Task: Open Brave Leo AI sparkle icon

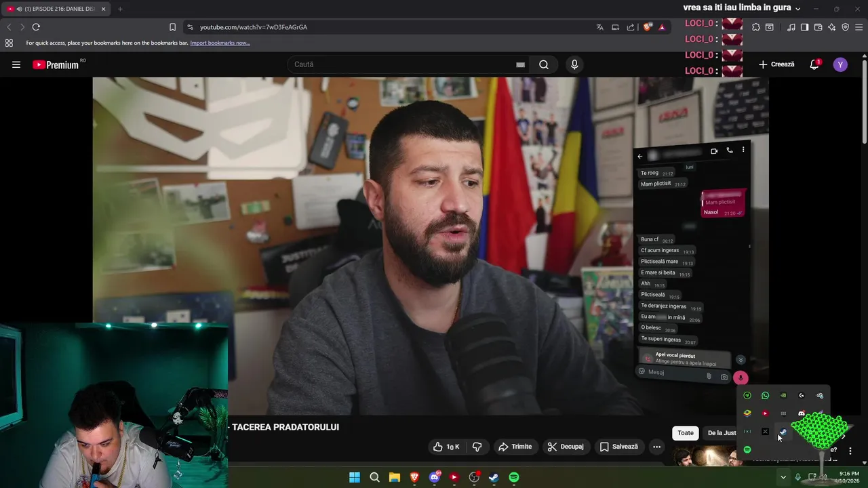Action: tap(831, 27)
